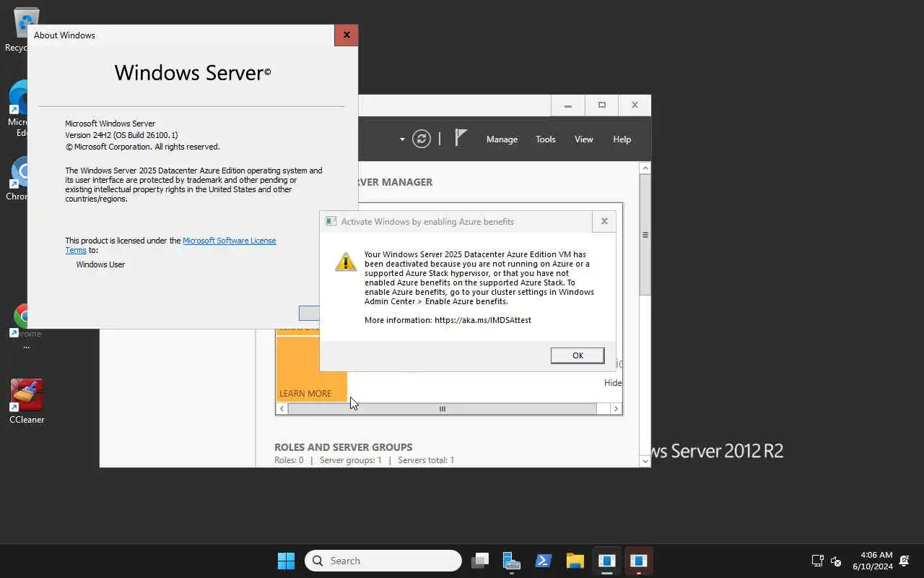Viewport: 924px width, 578px height.
Task: Click the welcome tile scroll right arrow
Action: pyautogui.click(x=616, y=409)
